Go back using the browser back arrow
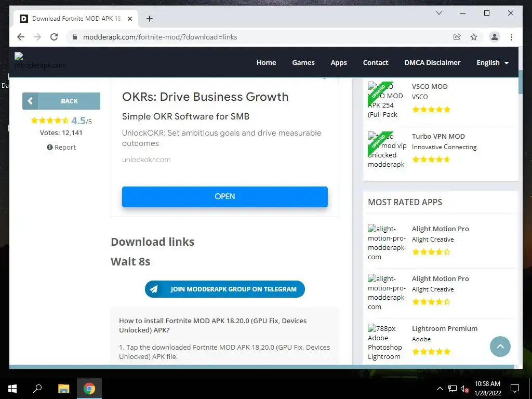 pyautogui.click(x=21, y=37)
